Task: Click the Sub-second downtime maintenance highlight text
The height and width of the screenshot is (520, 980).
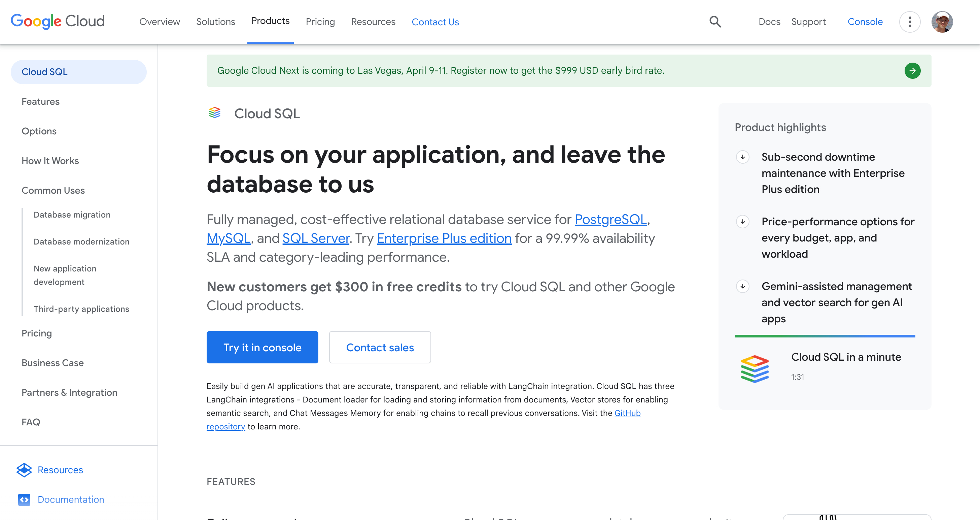Action: (833, 173)
